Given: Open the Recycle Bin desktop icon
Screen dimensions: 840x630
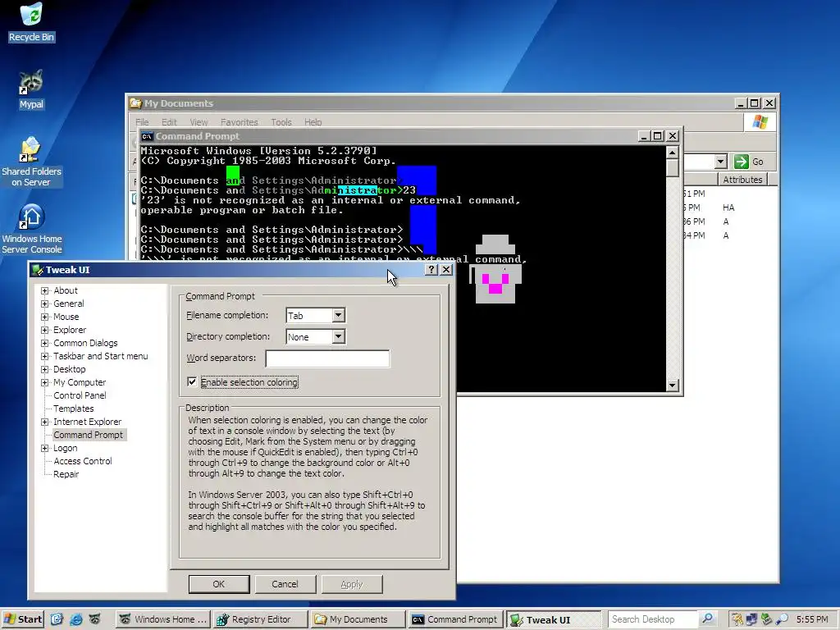Looking at the screenshot, I should click(31, 23).
